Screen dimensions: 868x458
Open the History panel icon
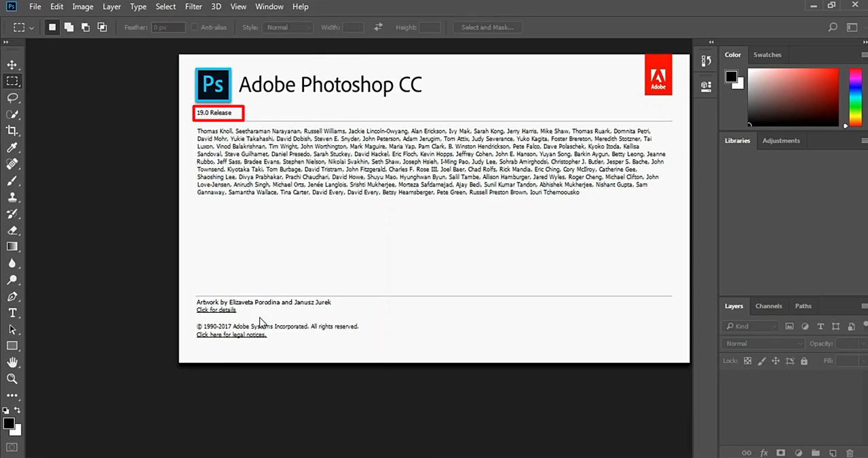tap(706, 61)
